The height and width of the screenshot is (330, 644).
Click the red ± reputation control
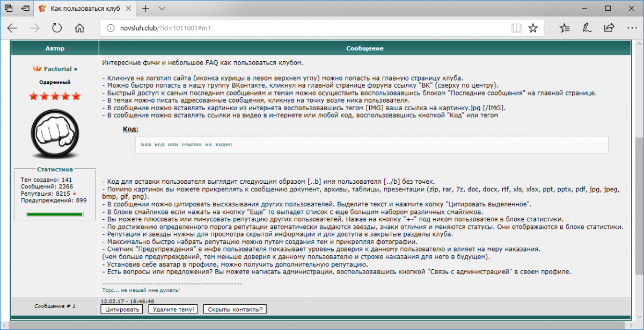pos(75,193)
